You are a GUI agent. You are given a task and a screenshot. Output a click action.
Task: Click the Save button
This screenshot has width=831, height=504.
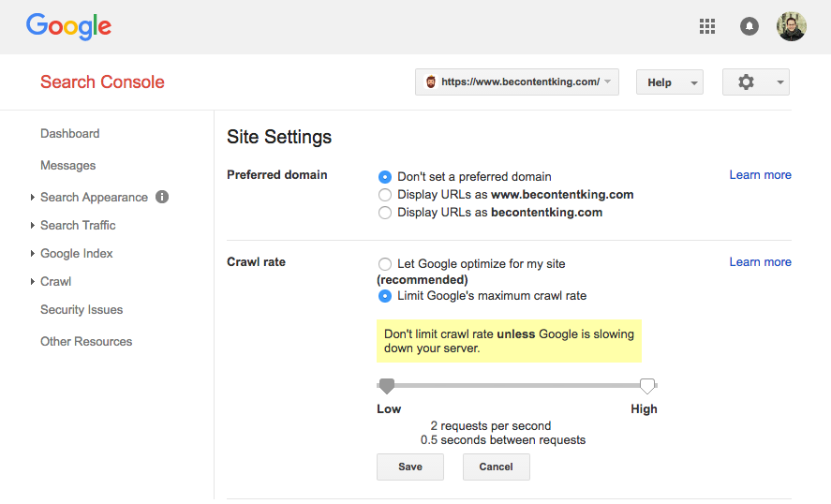[410, 467]
